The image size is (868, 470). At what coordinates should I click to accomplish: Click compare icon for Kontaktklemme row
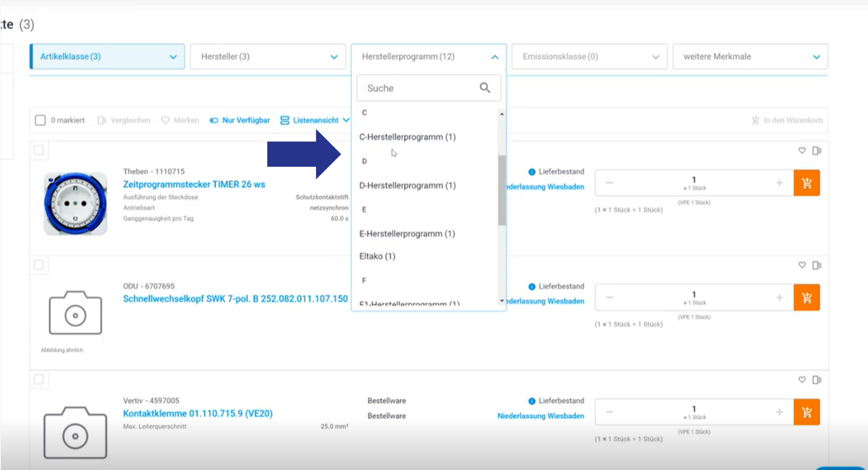(x=817, y=379)
